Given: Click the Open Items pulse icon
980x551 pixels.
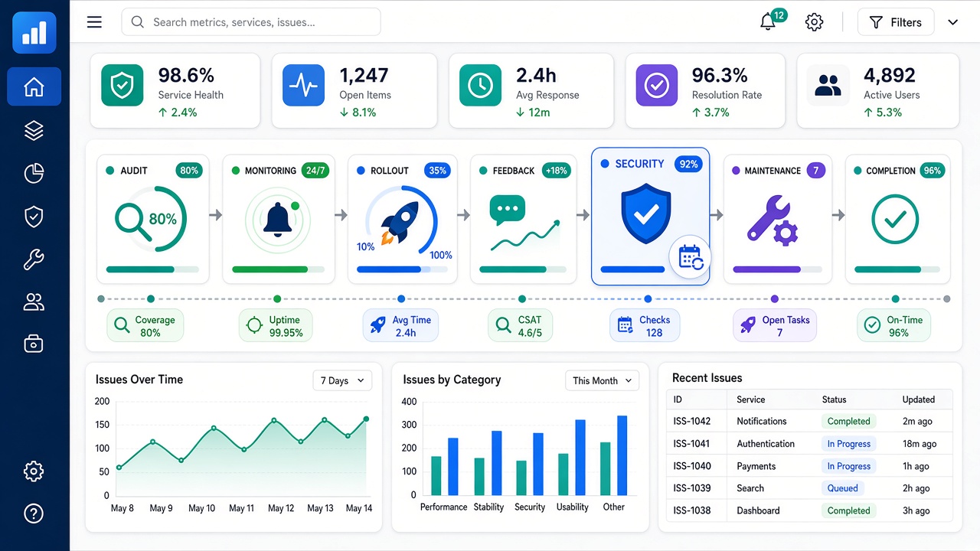Looking at the screenshot, I should [x=303, y=85].
